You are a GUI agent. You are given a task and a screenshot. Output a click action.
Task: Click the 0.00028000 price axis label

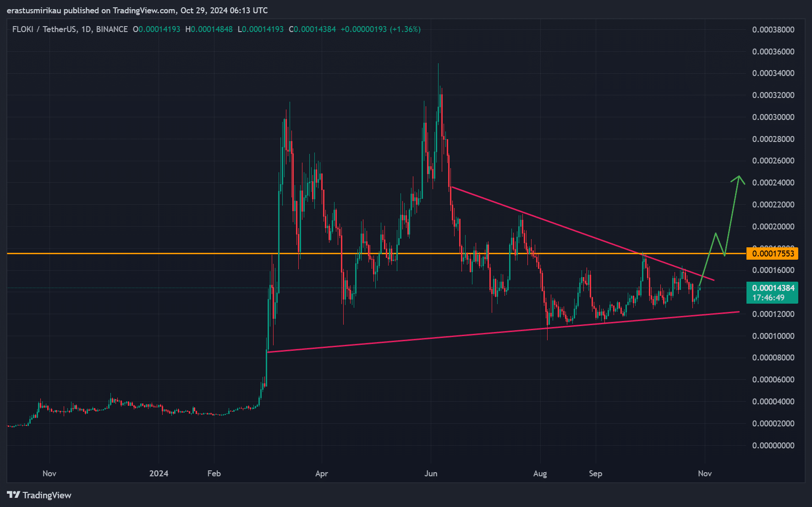[x=773, y=139]
